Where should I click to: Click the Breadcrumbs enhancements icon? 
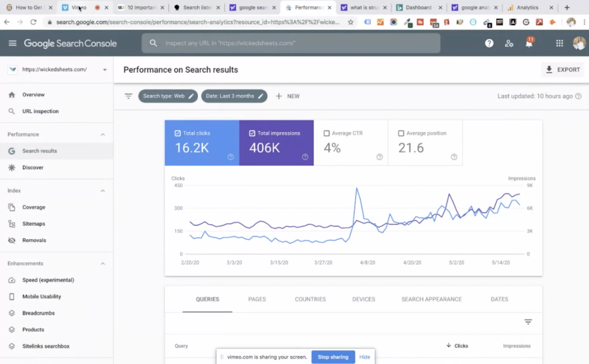12,313
